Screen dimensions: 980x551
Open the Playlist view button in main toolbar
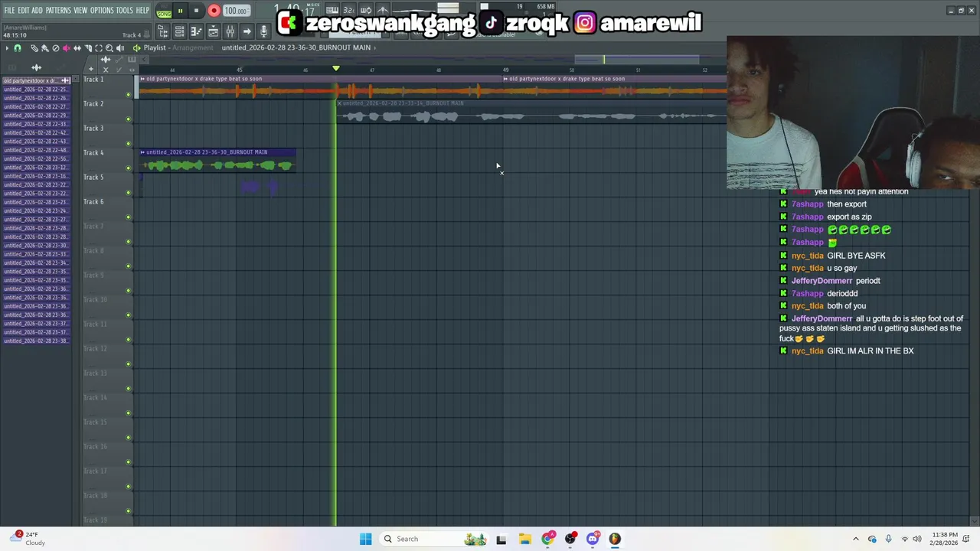214,32
